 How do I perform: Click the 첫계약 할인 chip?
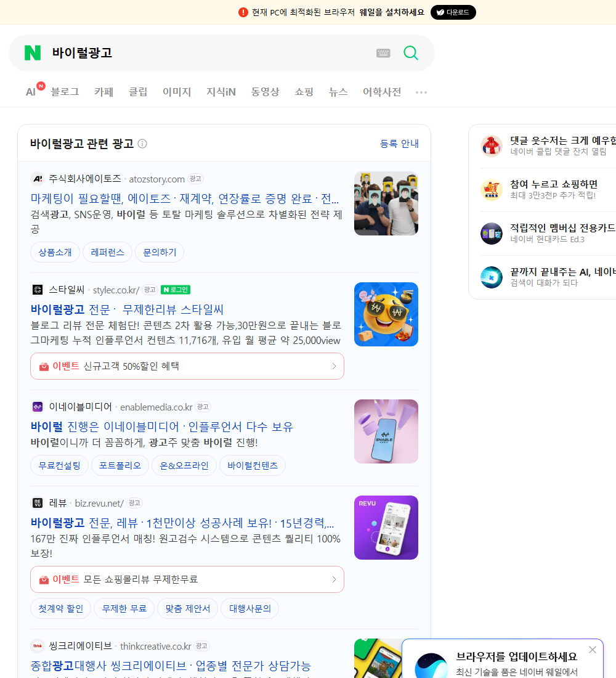(x=60, y=608)
